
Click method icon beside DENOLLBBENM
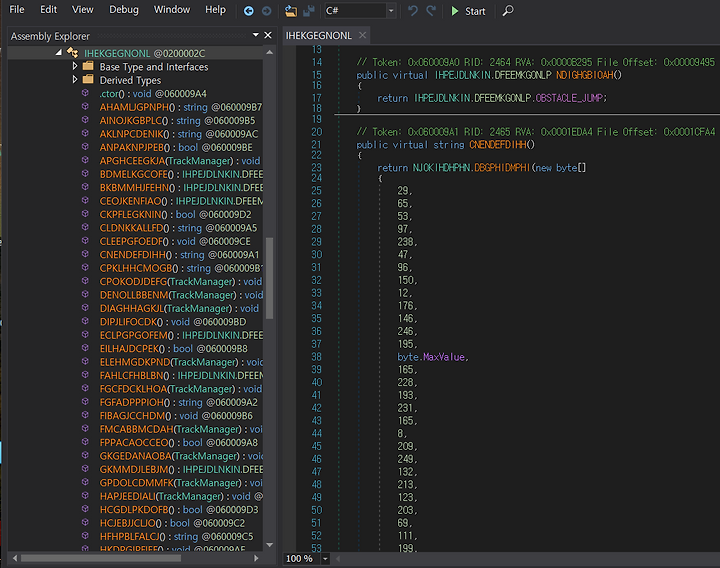85,294
